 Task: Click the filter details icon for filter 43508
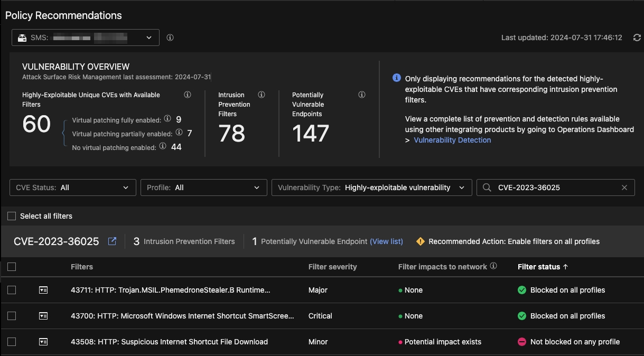[43, 342]
